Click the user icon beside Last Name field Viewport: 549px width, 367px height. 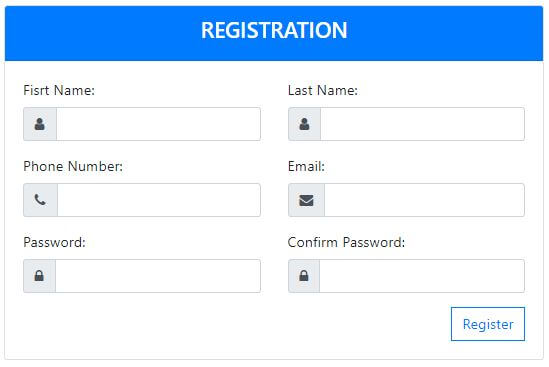tap(304, 124)
